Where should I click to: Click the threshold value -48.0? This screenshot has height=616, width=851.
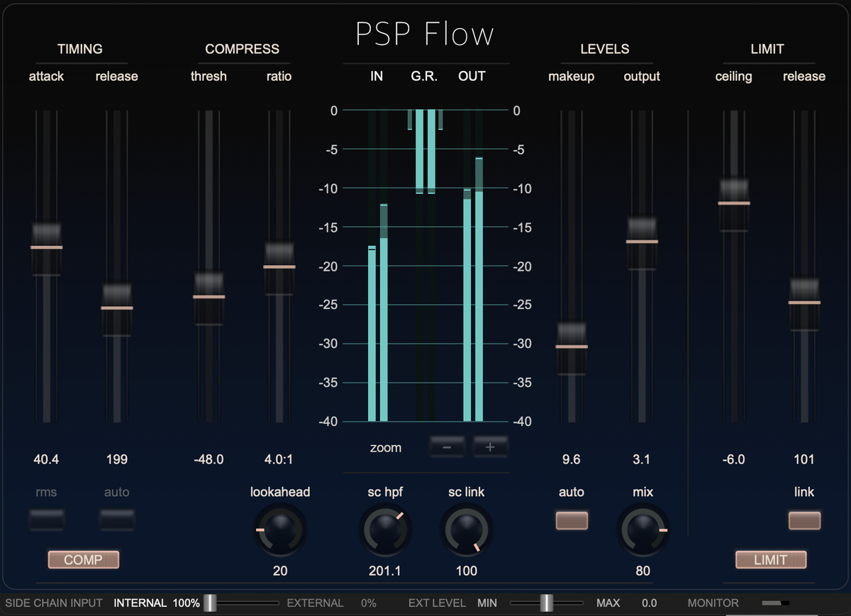pyautogui.click(x=208, y=459)
